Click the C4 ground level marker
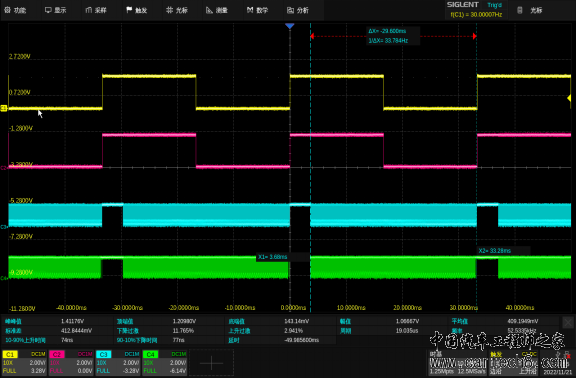576x378 pixels. click(4, 278)
